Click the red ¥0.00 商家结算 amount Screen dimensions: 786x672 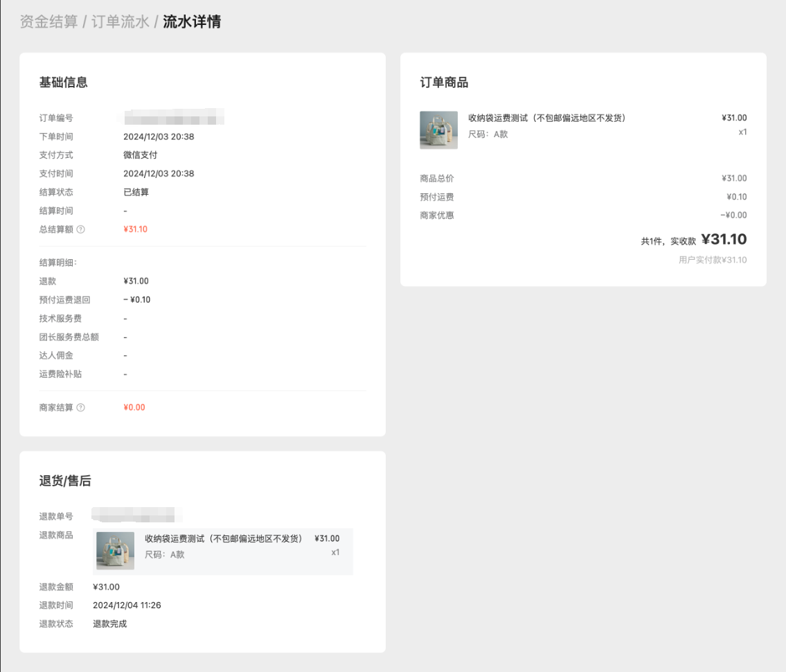(134, 407)
